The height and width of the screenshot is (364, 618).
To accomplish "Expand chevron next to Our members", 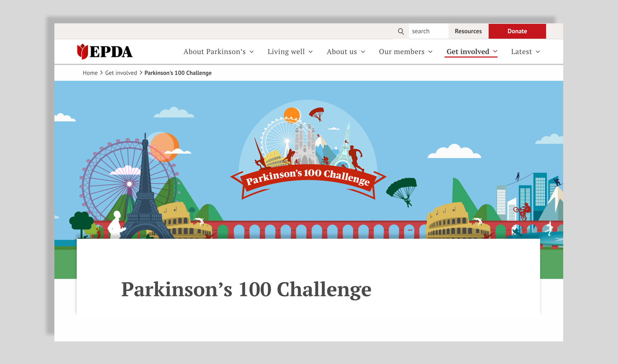I will [x=430, y=52].
